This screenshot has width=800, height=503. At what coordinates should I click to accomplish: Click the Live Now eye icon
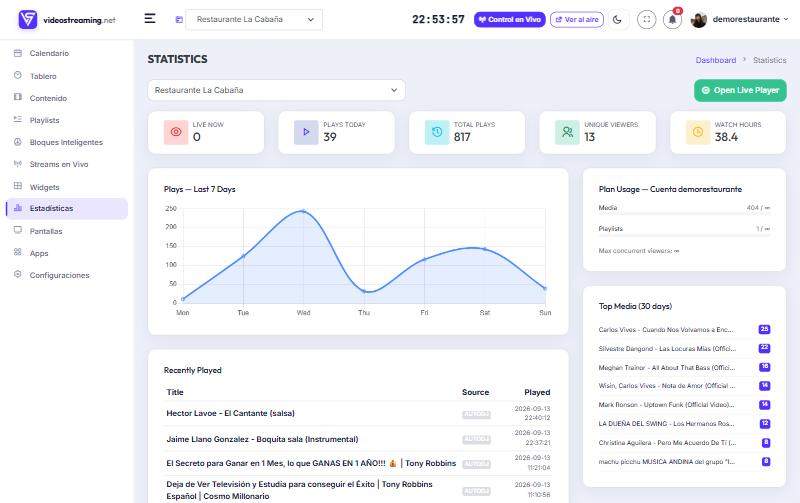coord(176,132)
